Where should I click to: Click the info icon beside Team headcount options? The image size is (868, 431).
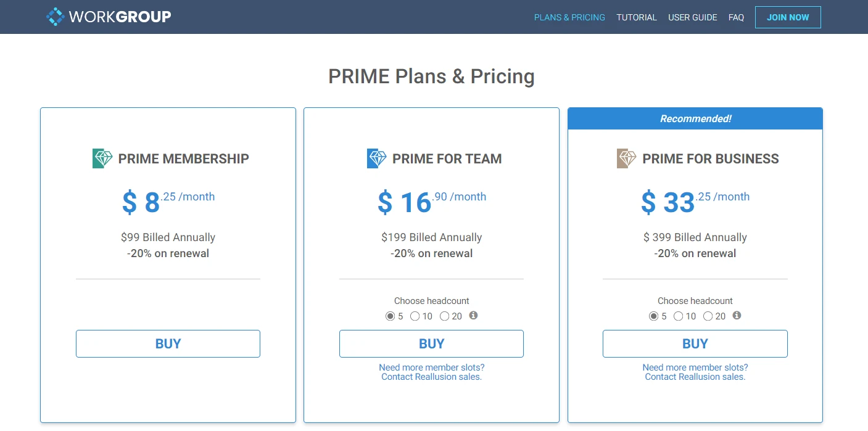(473, 316)
